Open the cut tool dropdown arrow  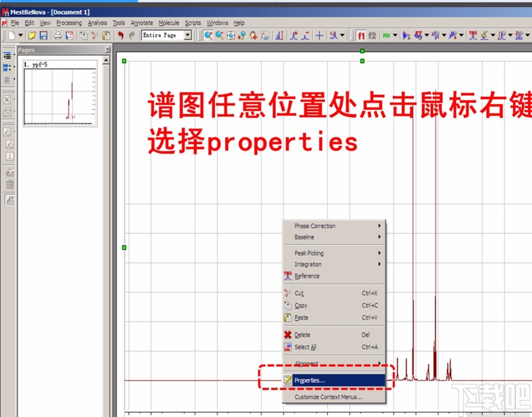click(x=342, y=35)
